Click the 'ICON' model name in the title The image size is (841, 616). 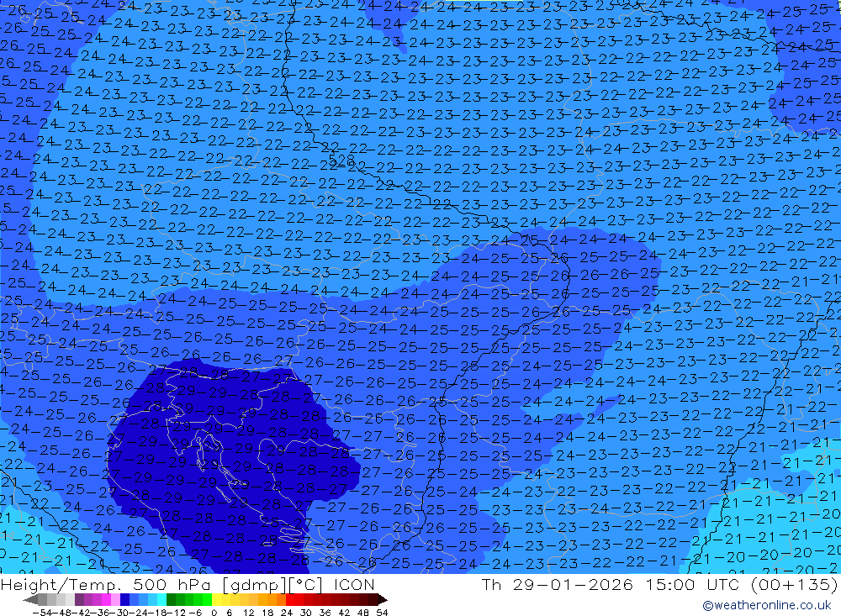tap(355, 584)
